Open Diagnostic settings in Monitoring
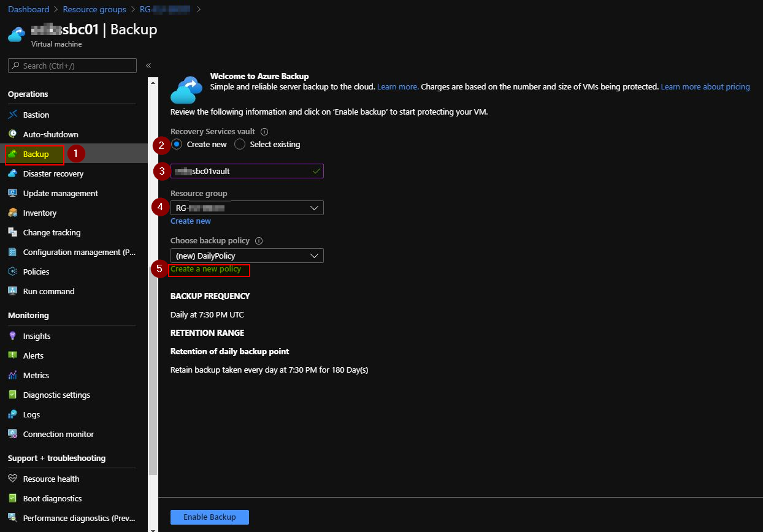Screen dimensions: 763x532 pos(56,395)
